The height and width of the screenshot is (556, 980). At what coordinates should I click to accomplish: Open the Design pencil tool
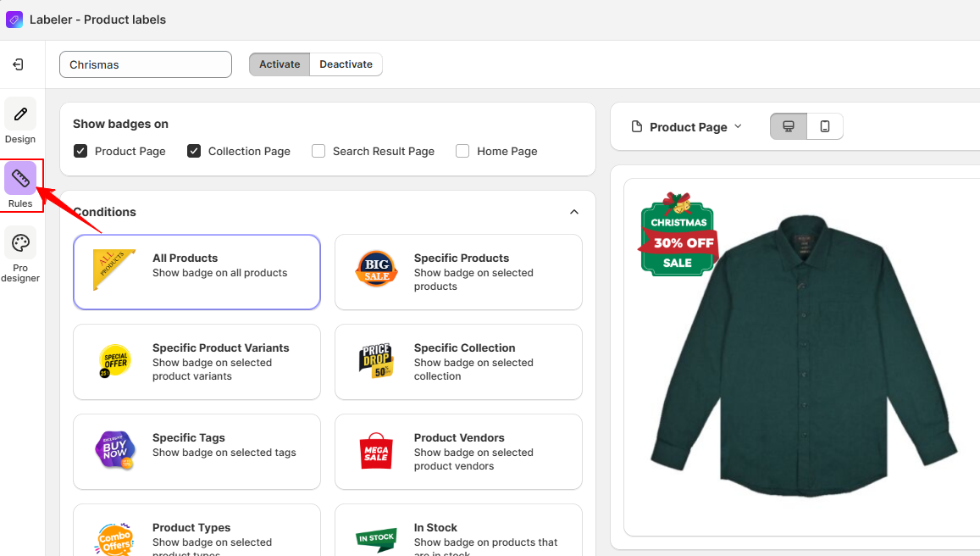tap(20, 114)
